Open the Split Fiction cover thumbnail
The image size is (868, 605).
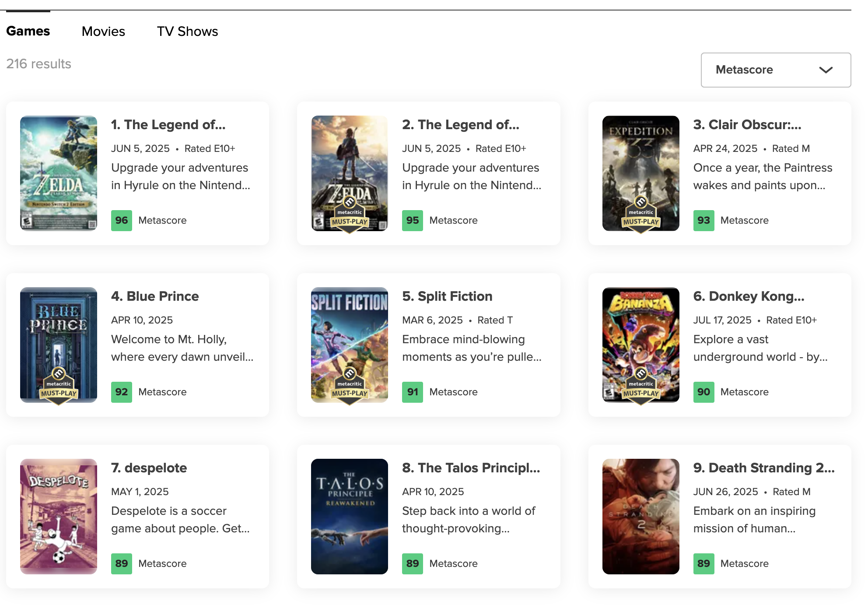pos(350,345)
